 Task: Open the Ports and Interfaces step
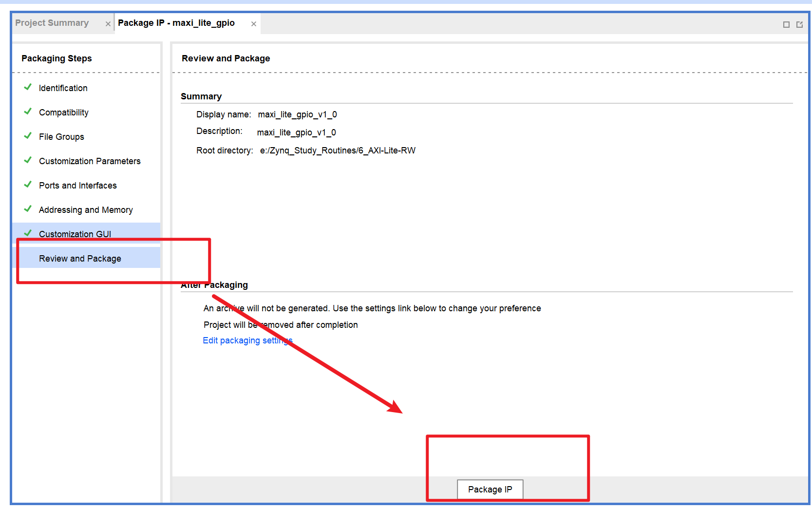point(78,186)
